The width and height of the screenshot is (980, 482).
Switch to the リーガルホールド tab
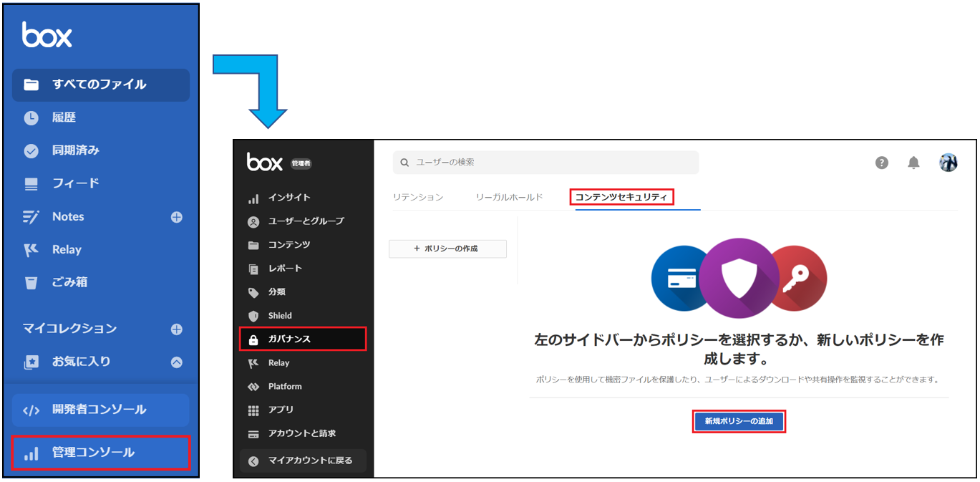[x=510, y=197]
